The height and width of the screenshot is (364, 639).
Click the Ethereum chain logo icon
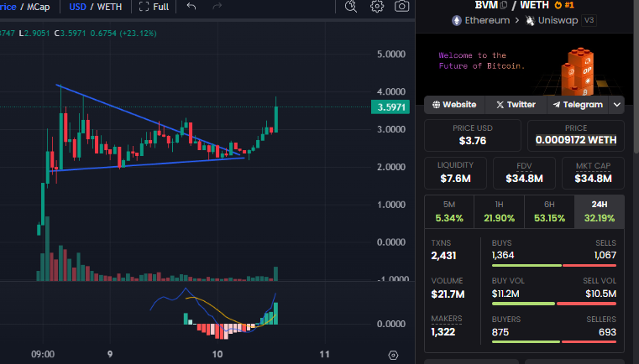(x=457, y=20)
